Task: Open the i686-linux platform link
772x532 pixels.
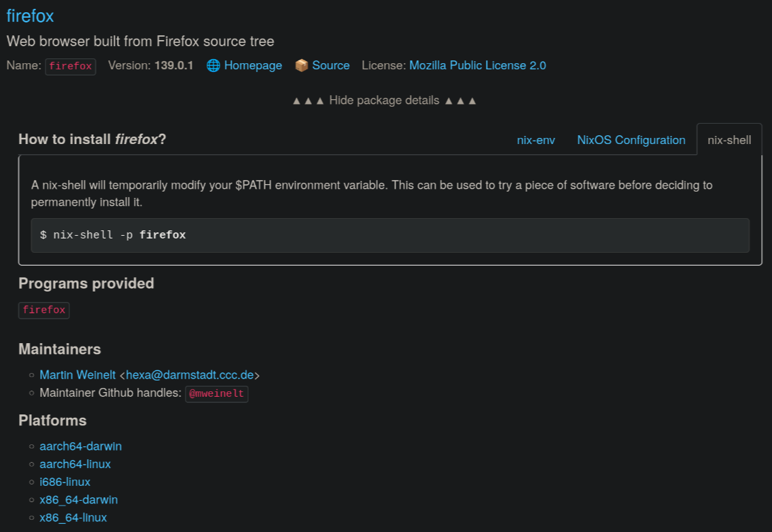Action: click(x=65, y=482)
